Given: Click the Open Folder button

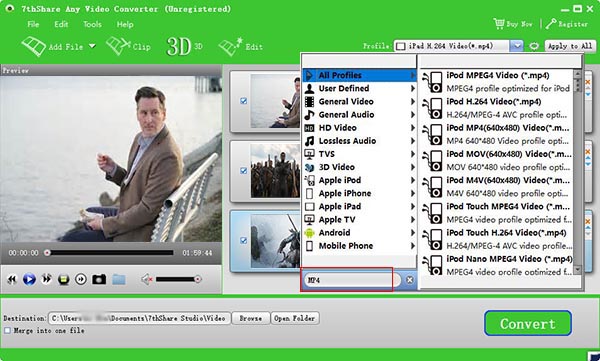Looking at the screenshot, I should (295, 318).
